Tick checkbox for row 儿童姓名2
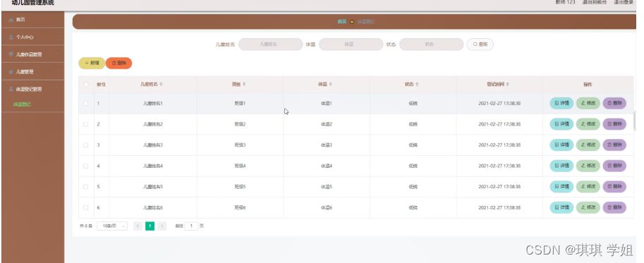644x263 pixels. pos(86,124)
